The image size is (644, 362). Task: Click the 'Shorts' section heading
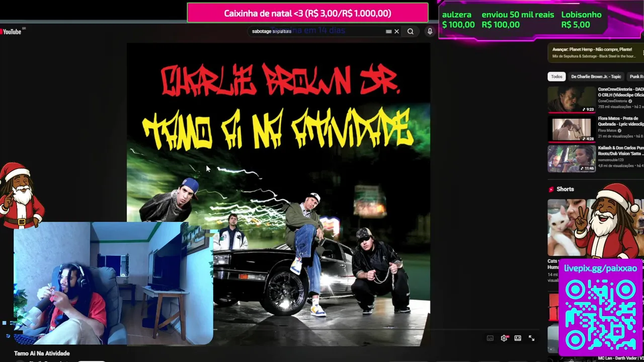[x=565, y=189]
